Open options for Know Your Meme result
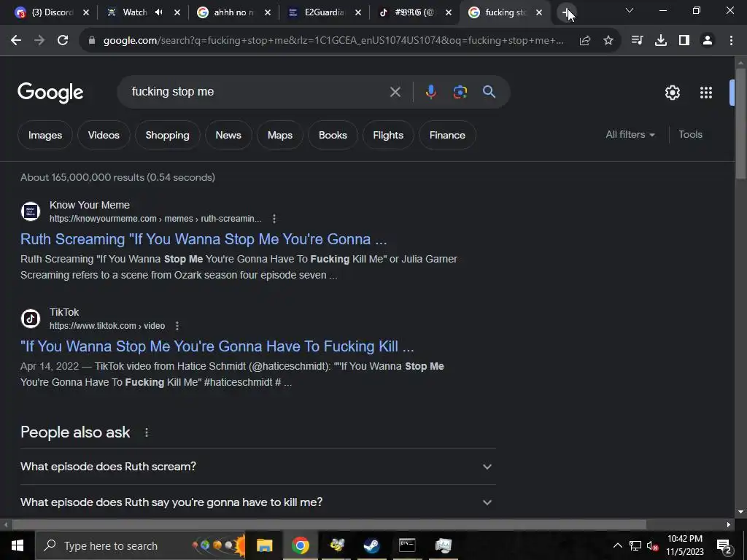 click(x=274, y=219)
